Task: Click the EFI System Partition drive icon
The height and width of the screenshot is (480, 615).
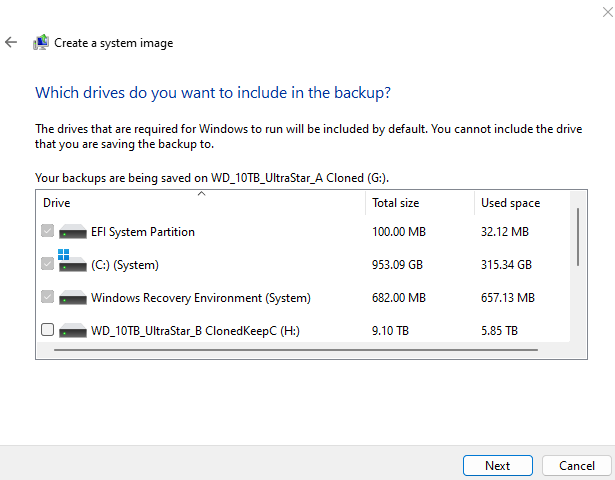Action: [73, 231]
